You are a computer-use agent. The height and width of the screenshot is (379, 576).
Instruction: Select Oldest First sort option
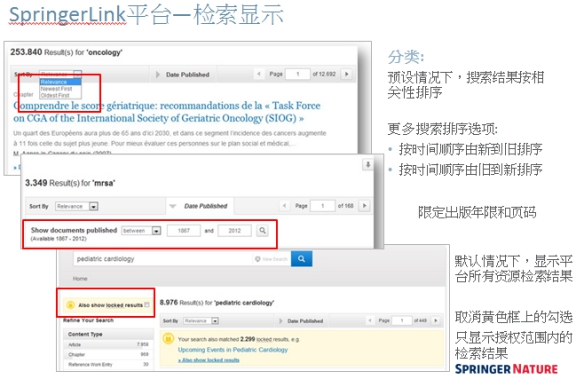[55, 95]
